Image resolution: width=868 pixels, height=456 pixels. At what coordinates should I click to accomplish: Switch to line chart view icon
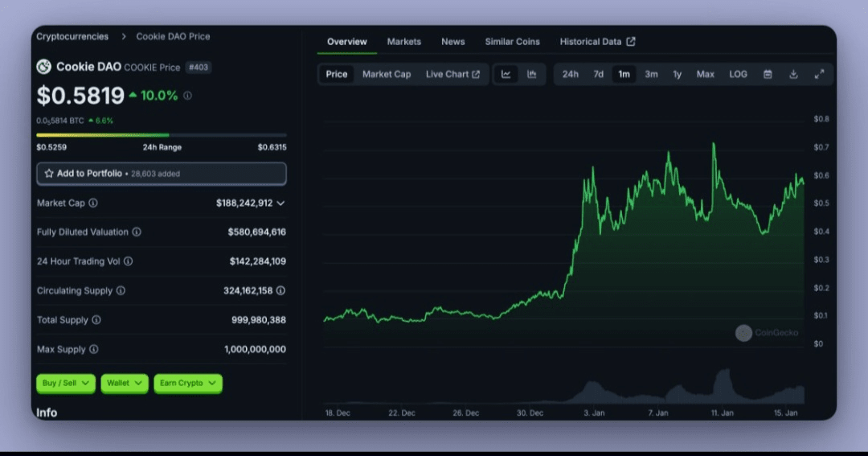(x=506, y=74)
